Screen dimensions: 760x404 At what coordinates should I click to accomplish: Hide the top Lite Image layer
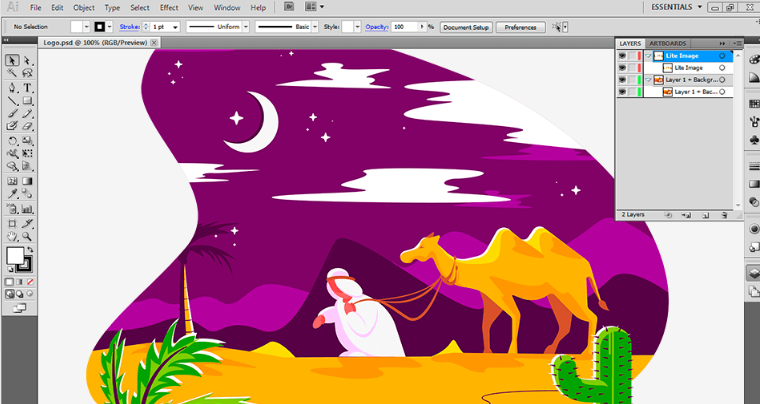[622, 56]
